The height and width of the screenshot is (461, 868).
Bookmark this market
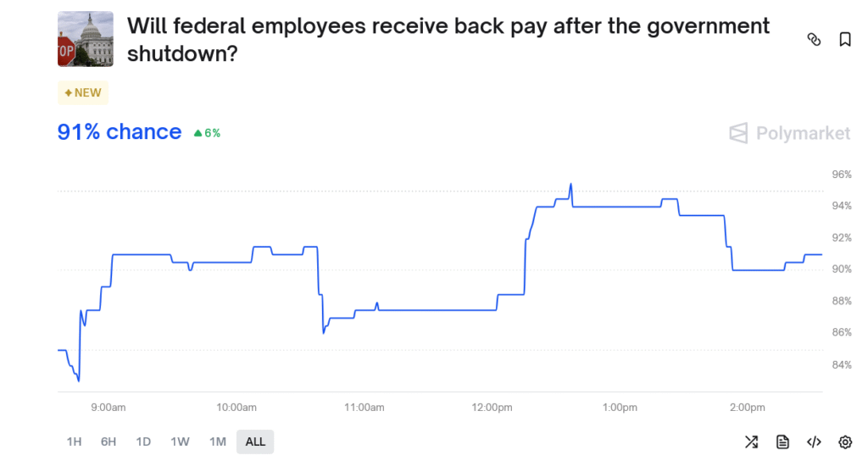pyautogui.click(x=845, y=39)
